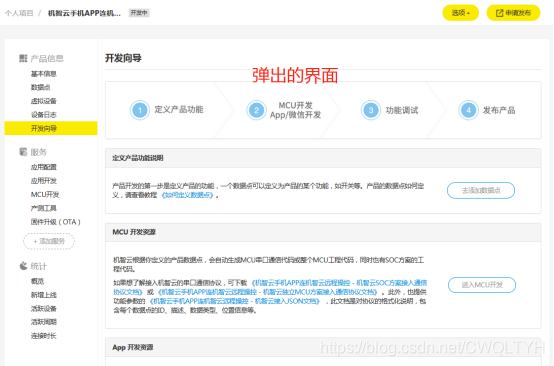Select the 功能调试 step label

click(402, 110)
